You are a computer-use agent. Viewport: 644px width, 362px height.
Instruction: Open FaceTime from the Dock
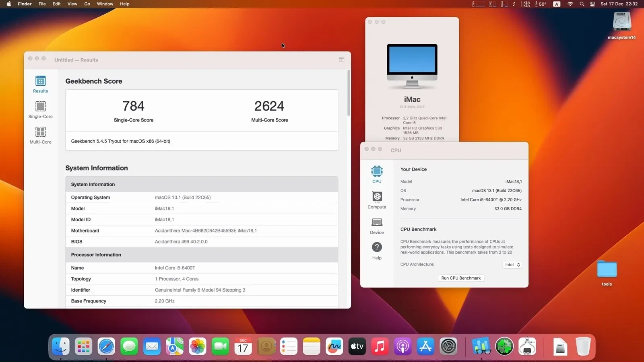click(220, 346)
